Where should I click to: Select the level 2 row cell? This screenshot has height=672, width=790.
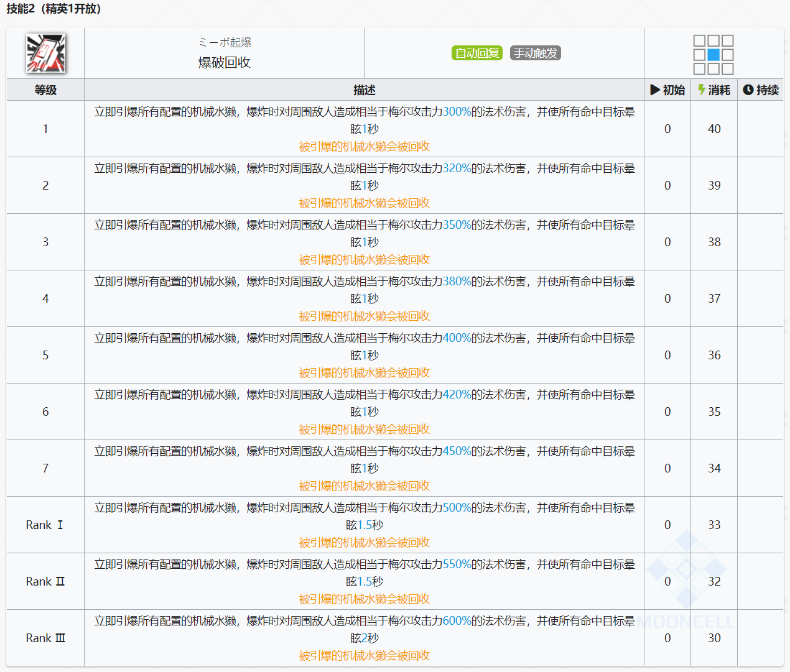pyautogui.click(x=45, y=185)
